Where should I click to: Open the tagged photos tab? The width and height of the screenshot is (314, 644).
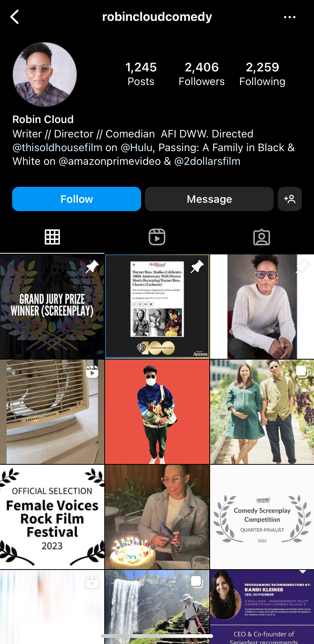click(x=262, y=237)
